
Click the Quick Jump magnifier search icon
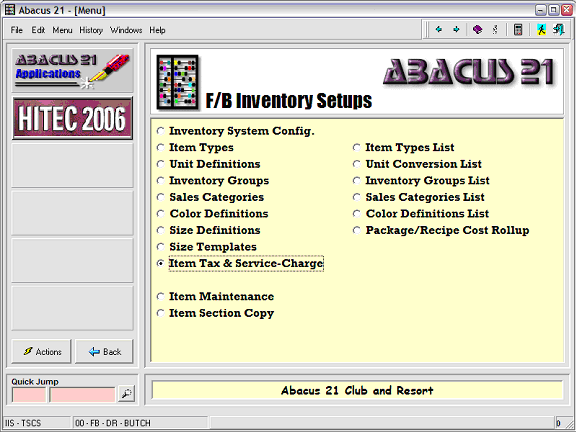[126, 393]
